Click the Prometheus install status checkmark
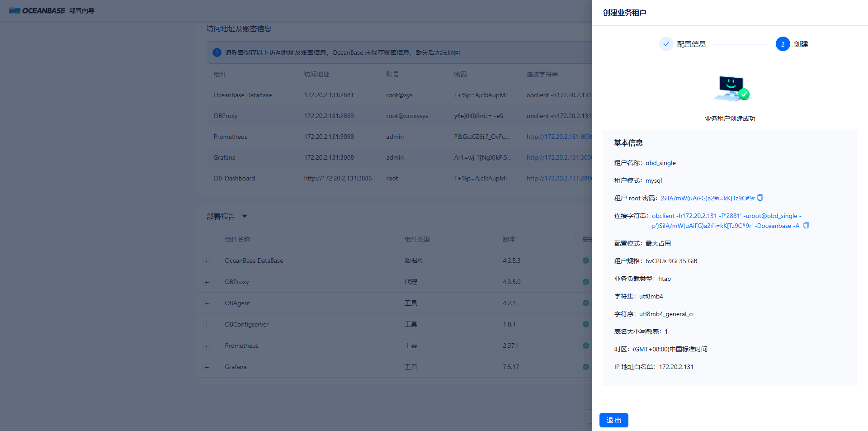The image size is (868, 431). (586, 346)
